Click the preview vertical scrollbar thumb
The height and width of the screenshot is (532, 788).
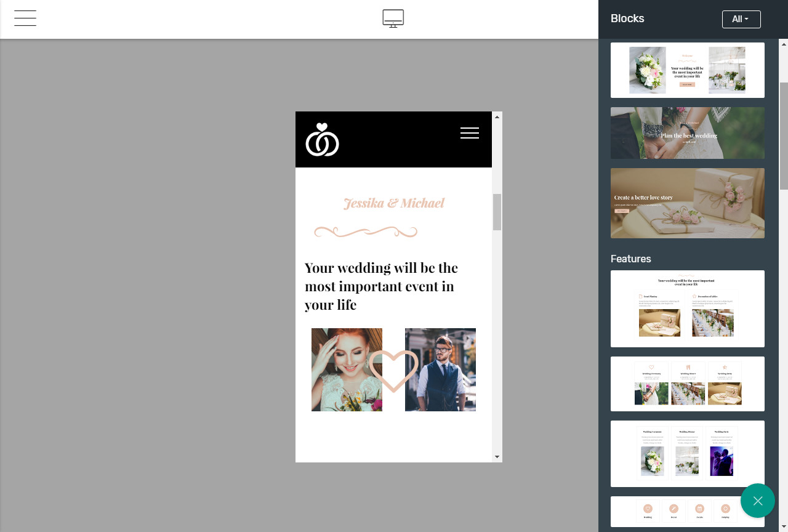click(497, 212)
